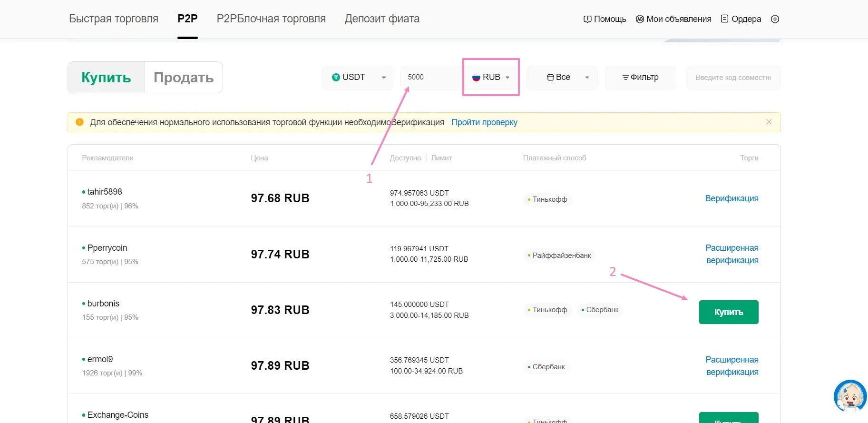Click the Райффайзенбанк payment tag
The width and height of the screenshot is (868, 423).
559,256
